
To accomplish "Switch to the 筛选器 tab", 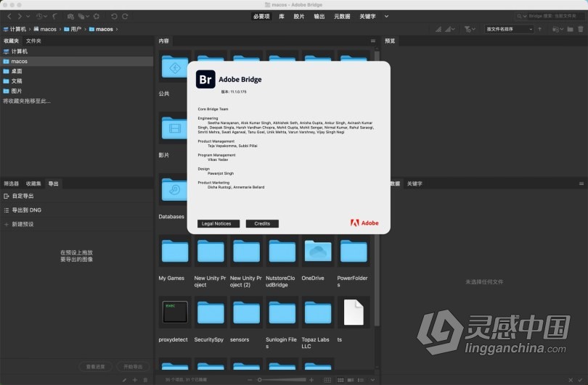I will point(11,183).
